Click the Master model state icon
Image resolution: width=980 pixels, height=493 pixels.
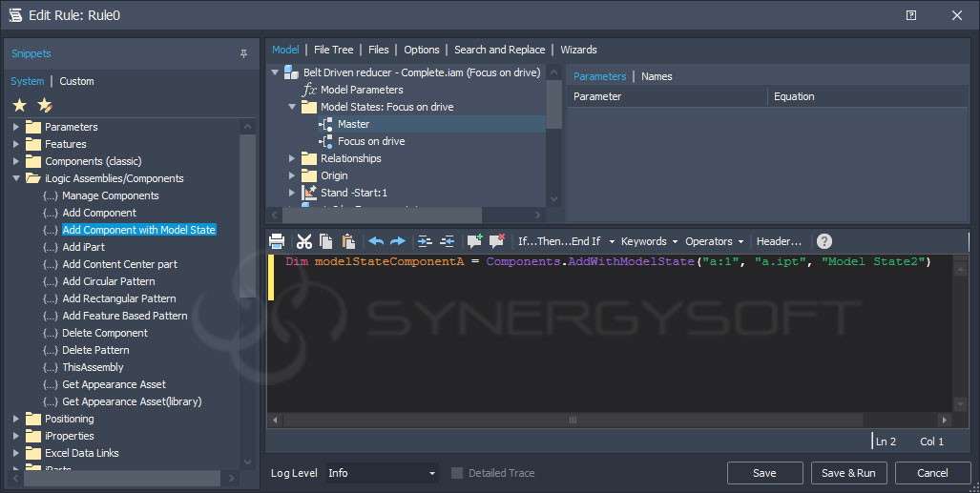[325, 124]
